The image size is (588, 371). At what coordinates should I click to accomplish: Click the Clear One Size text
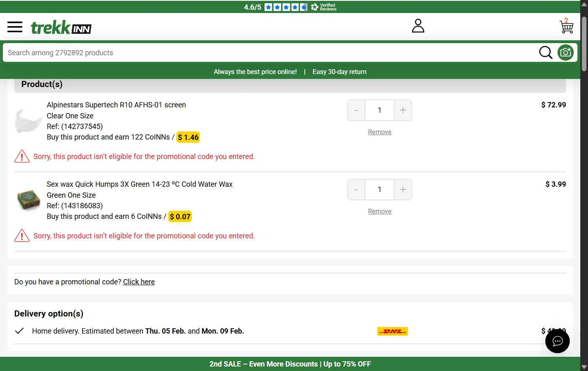(70, 116)
